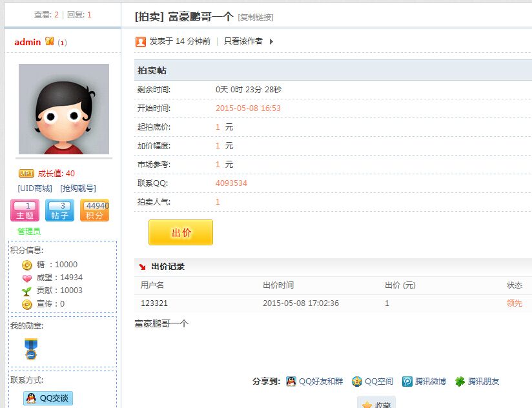
Task: Click the 复制链接 link
Action: [255, 17]
